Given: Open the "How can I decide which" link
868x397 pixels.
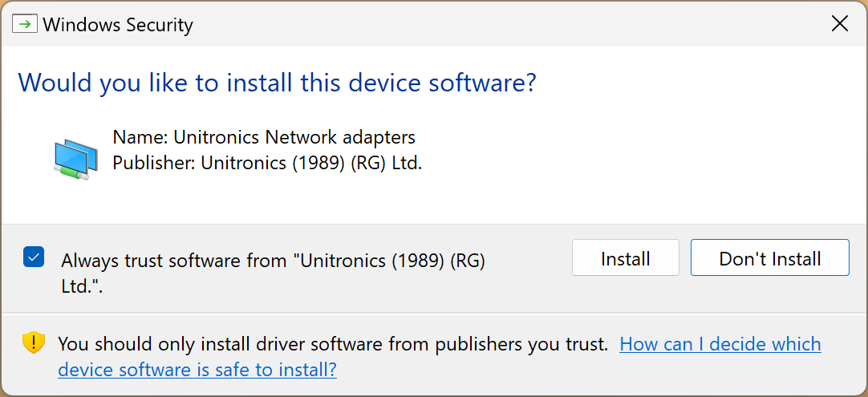Looking at the screenshot, I should coord(720,344).
